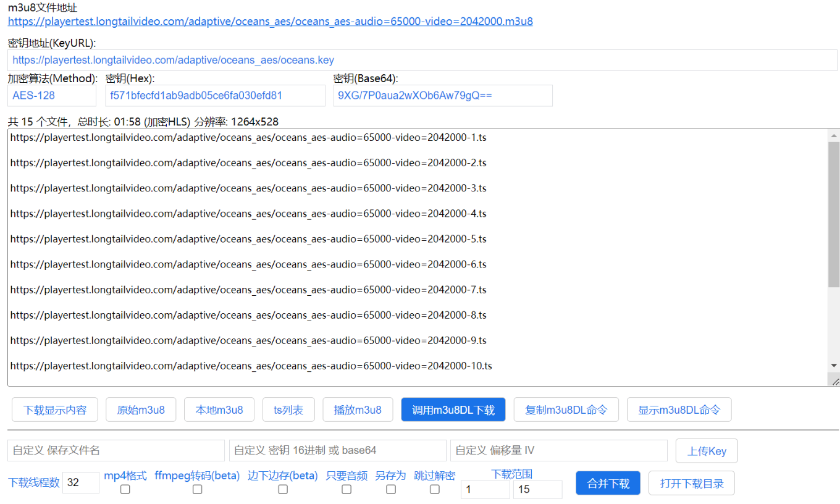Select the video=2042000-8.ts URL line

(x=248, y=314)
